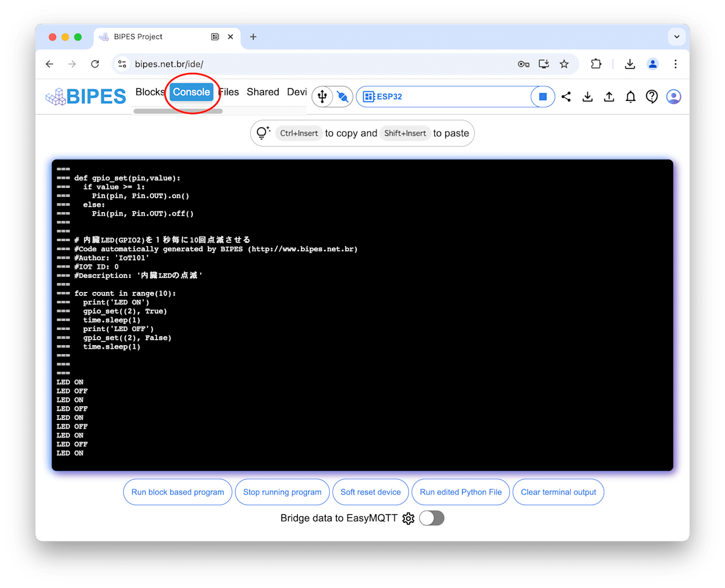Open the browser tab search chevron

pyautogui.click(x=677, y=36)
